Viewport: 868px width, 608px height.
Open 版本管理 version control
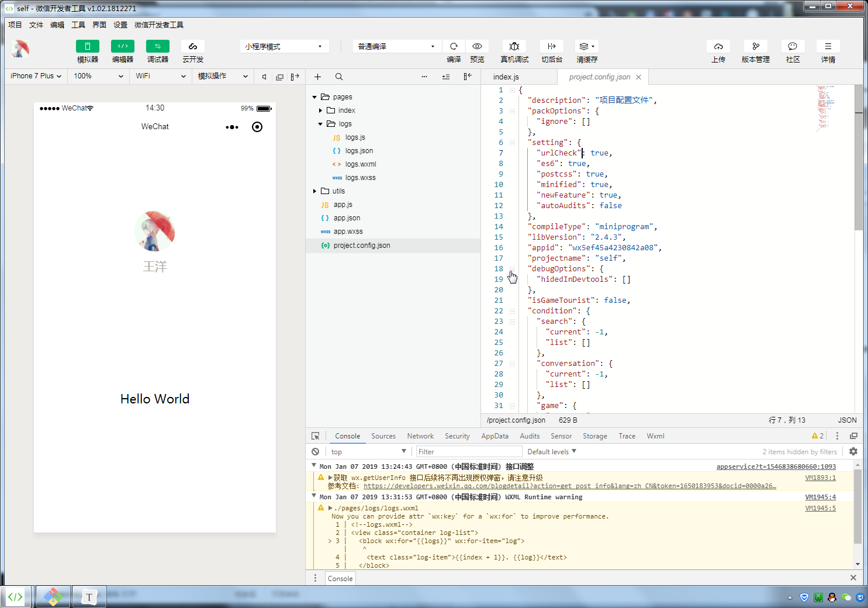(x=756, y=46)
